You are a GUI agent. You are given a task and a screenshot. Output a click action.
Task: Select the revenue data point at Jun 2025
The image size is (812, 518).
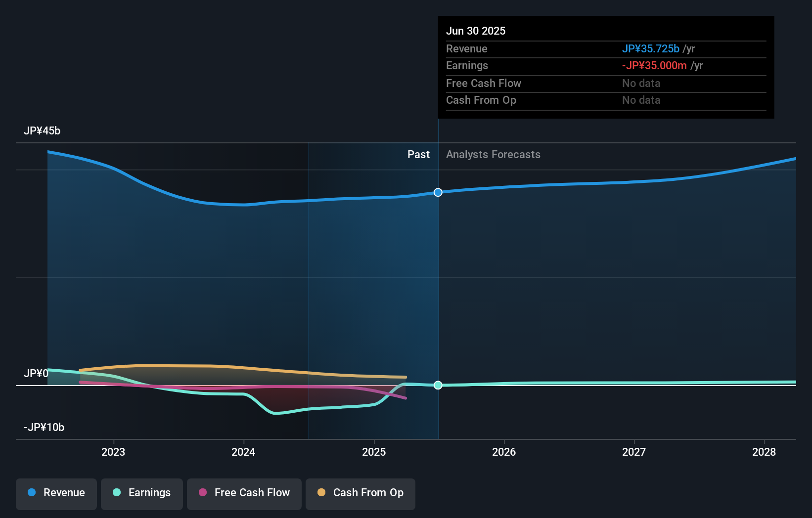point(438,192)
